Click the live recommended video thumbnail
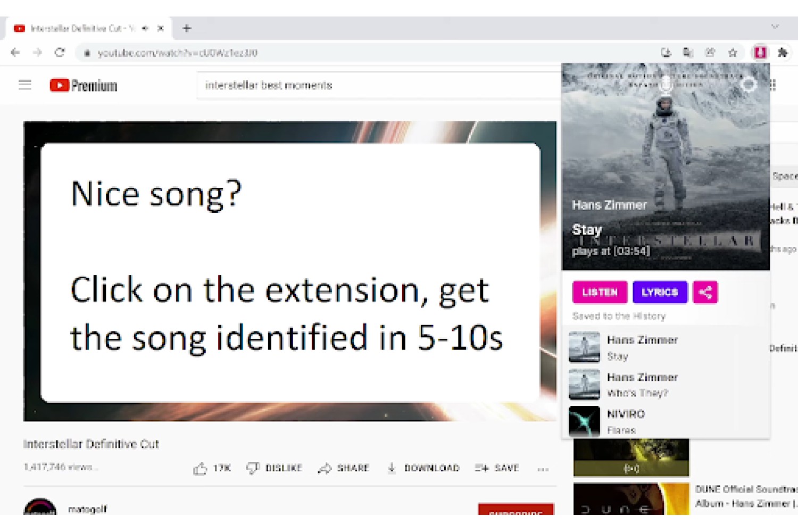 click(631, 458)
